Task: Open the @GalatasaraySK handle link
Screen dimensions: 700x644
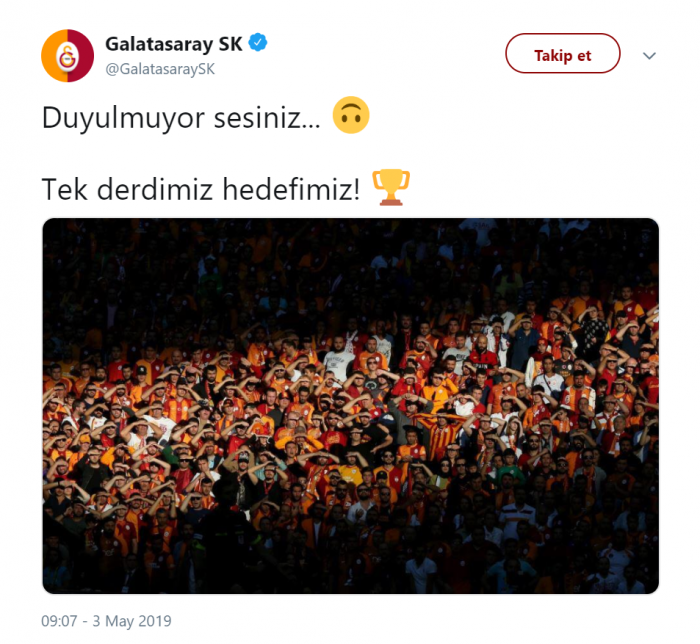Action: click(160, 69)
